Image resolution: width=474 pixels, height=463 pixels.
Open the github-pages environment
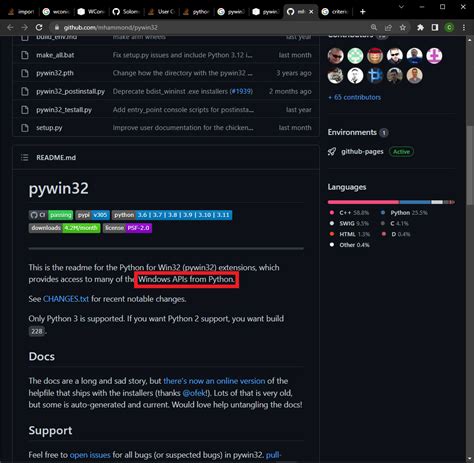click(x=362, y=152)
